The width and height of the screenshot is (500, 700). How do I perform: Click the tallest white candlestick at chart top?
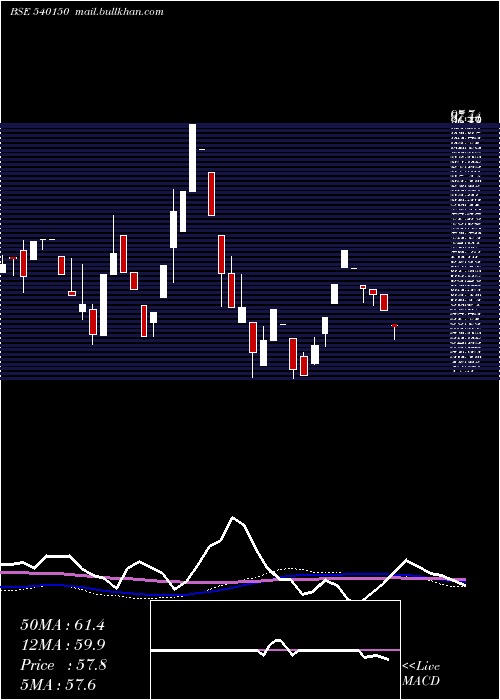pos(192,158)
